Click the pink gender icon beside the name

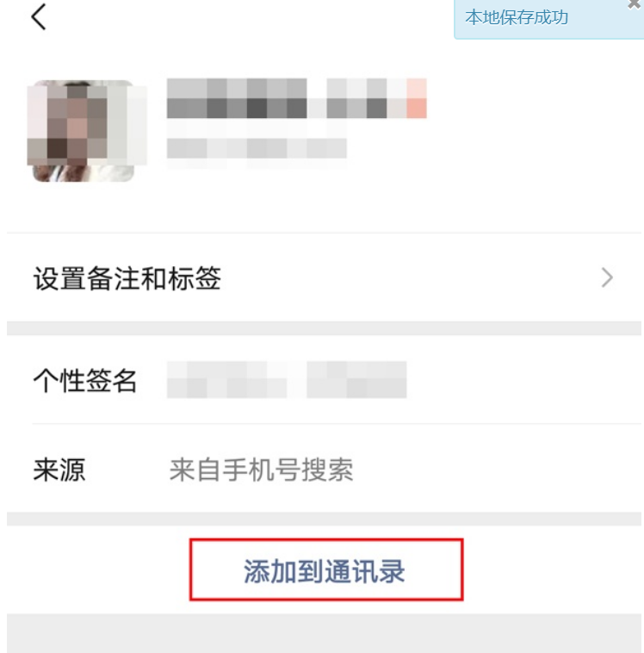click(417, 98)
